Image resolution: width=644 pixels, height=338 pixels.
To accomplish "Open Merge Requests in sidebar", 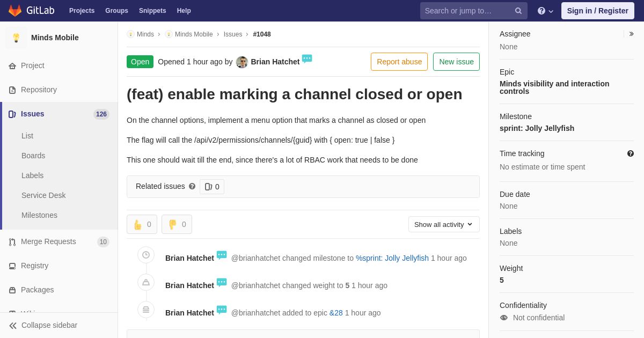I will (x=48, y=241).
